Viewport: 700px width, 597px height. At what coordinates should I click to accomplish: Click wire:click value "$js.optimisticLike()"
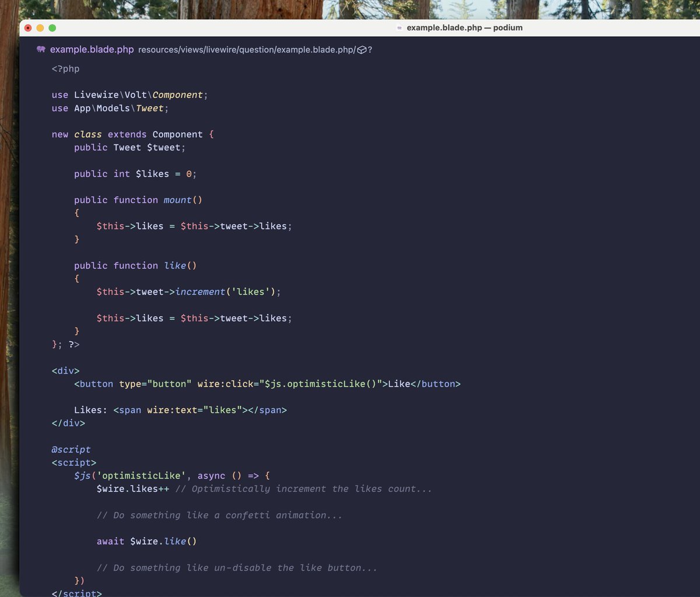320,384
